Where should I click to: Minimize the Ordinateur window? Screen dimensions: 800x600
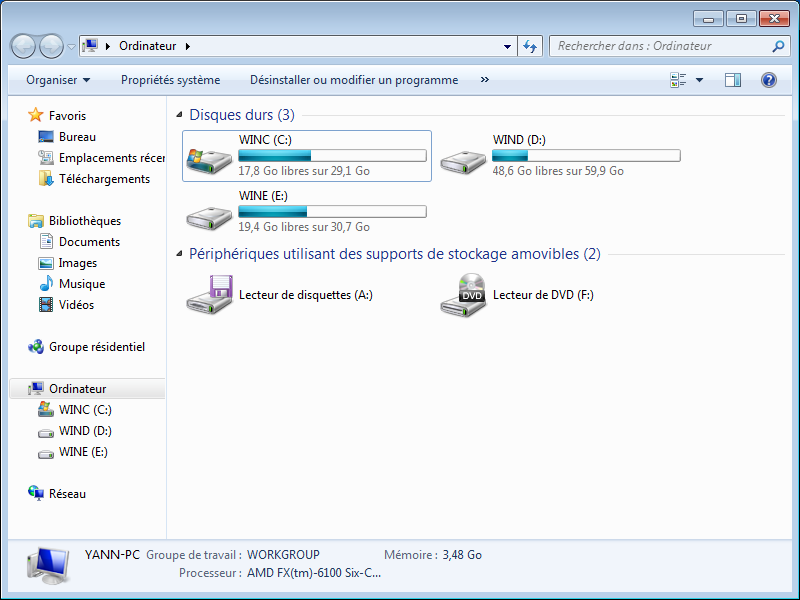(x=708, y=19)
